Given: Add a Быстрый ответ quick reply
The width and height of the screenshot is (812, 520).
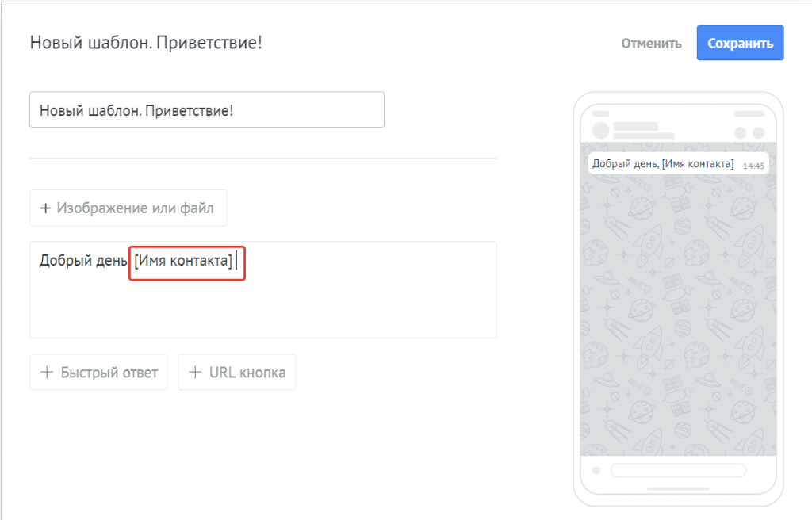Looking at the screenshot, I should pos(98,371).
